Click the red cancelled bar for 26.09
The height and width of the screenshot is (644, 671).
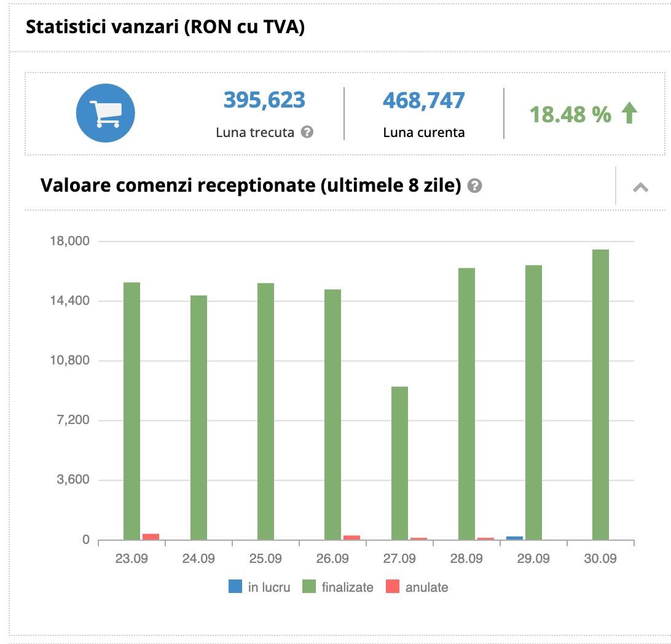click(351, 537)
